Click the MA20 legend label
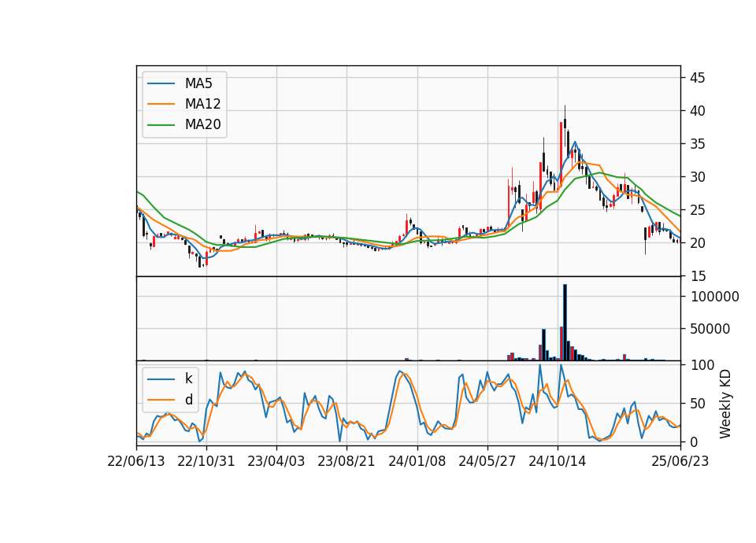Screen dimensions: 756x543 [202, 124]
